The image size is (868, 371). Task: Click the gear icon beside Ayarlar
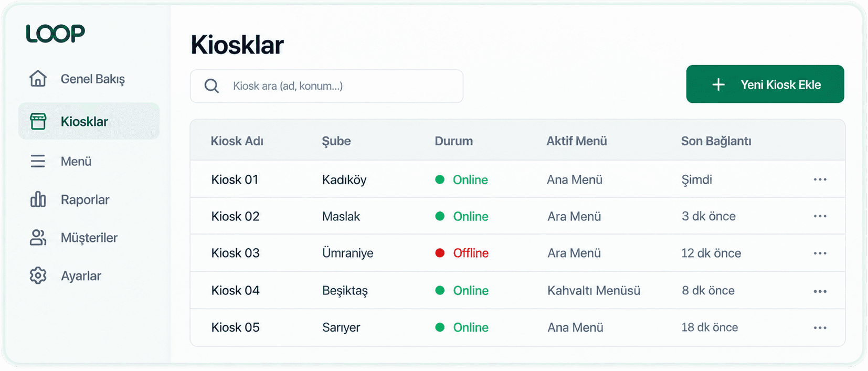(x=38, y=275)
